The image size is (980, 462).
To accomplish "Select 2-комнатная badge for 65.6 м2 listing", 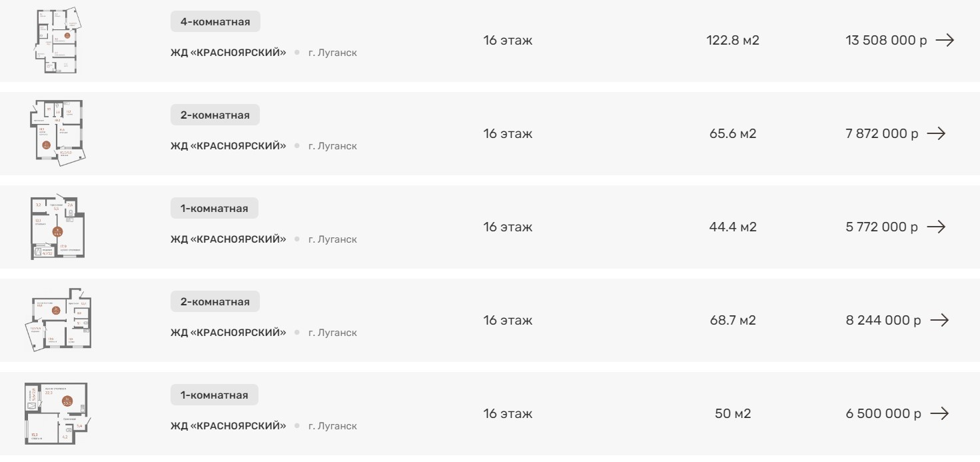I will coord(215,115).
